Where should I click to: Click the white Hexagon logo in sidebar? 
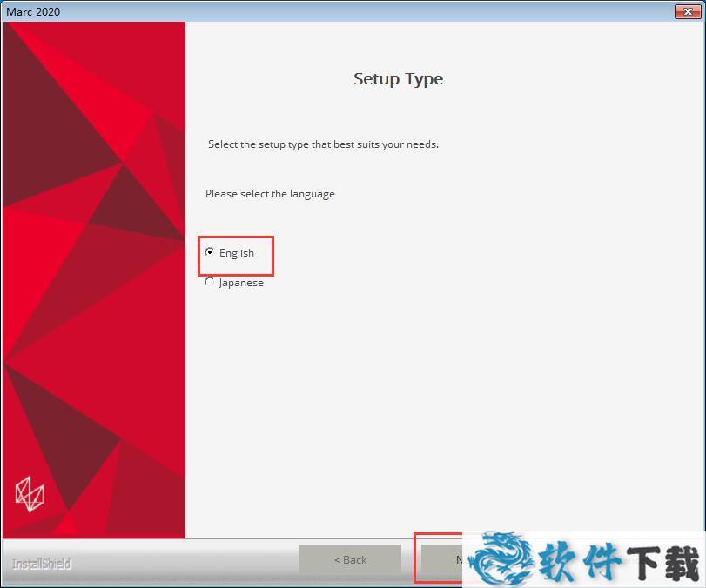tap(29, 494)
